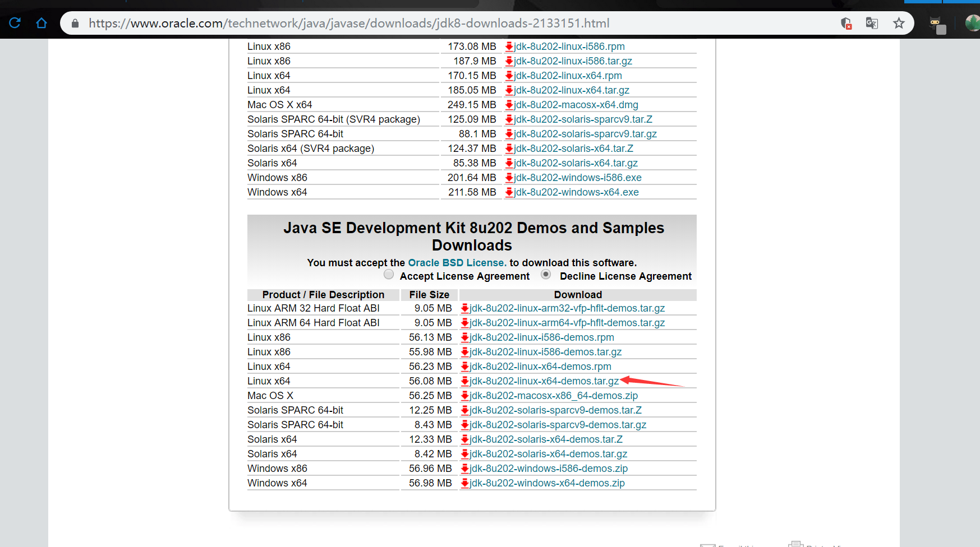Reload the page with the refresh icon
The image size is (980, 547).
click(x=15, y=23)
